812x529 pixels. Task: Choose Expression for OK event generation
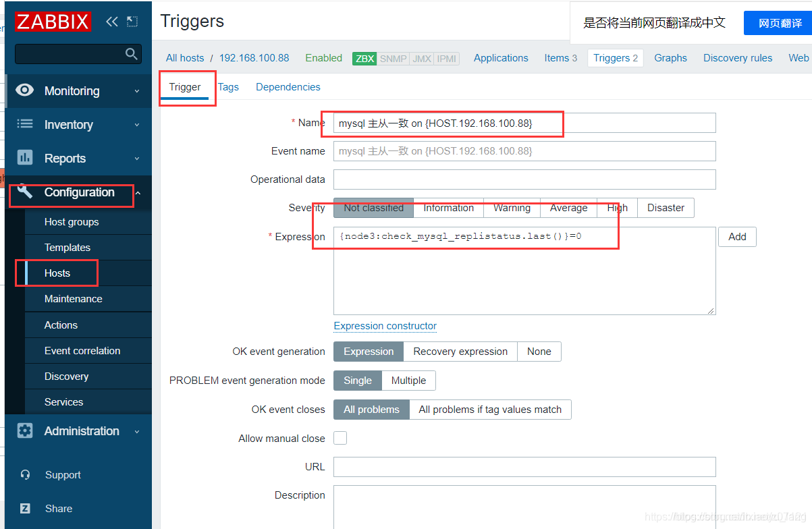click(x=369, y=352)
